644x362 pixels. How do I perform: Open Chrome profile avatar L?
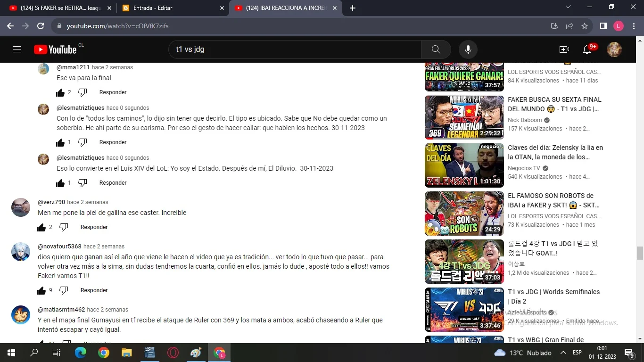click(619, 26)
